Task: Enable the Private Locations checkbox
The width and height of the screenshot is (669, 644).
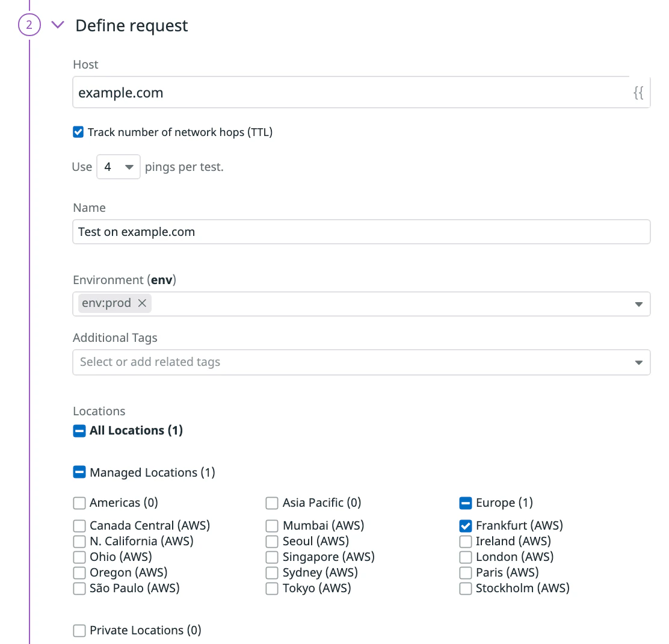Action: coord(79,630)
